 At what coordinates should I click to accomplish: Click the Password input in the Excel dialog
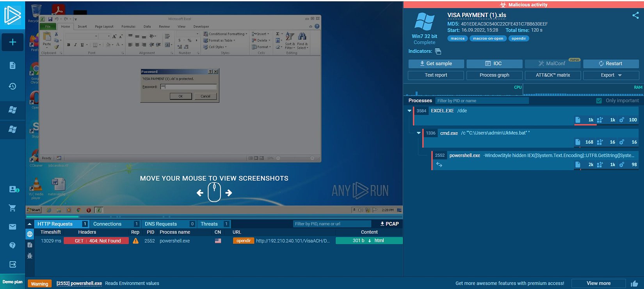tap(188, 87)
